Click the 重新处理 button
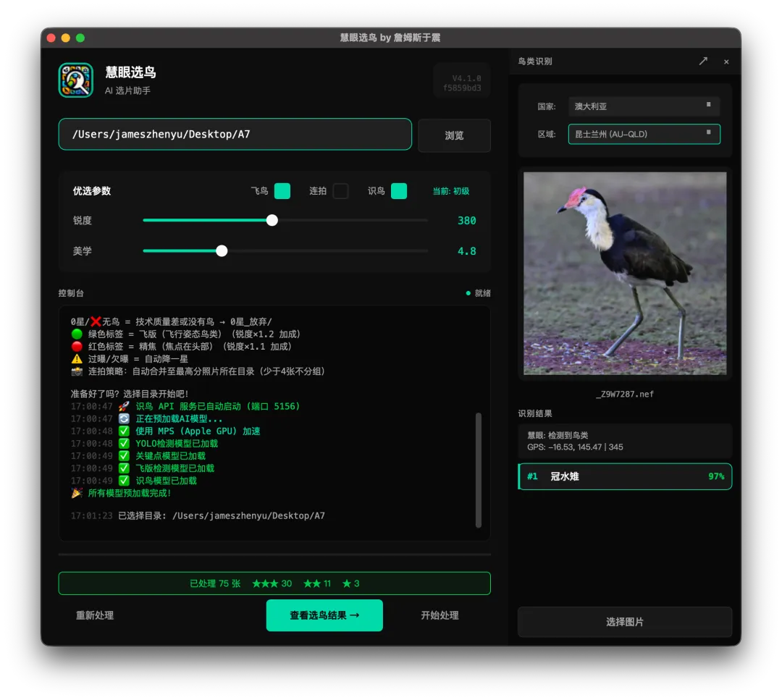 (95, 615)
